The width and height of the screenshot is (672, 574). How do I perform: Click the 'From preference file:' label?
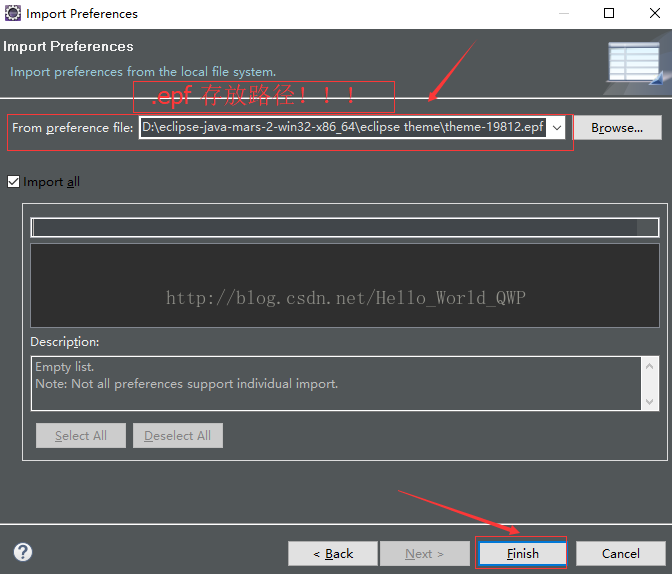(x=72, y=128)
